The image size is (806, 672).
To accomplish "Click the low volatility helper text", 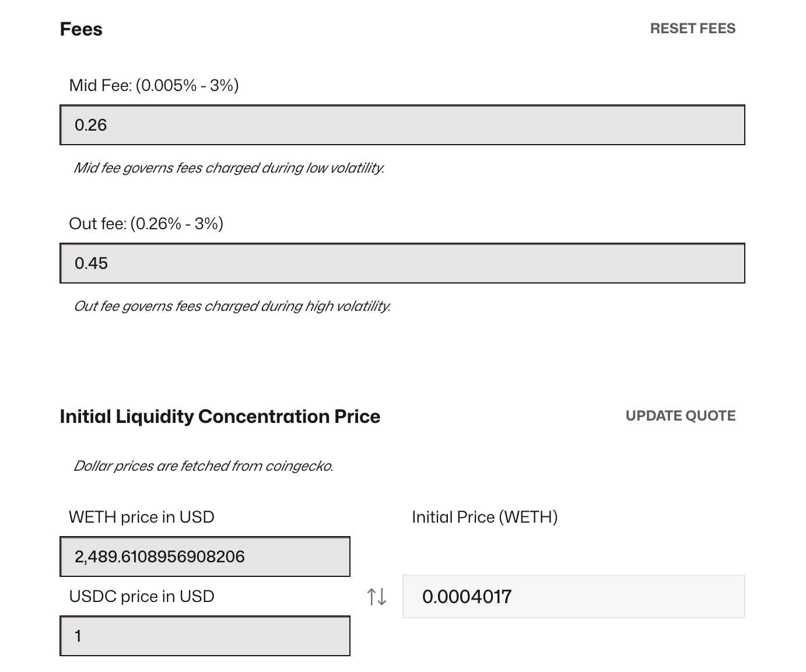I will (229, 168).
